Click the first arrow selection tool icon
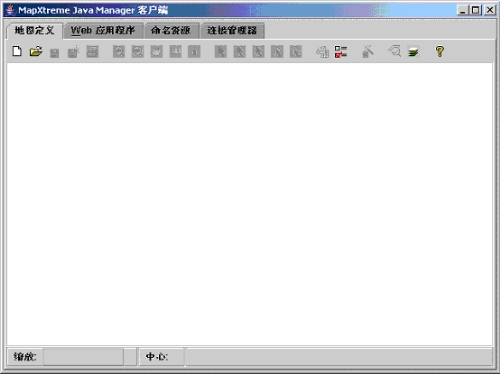 point(221,52)
